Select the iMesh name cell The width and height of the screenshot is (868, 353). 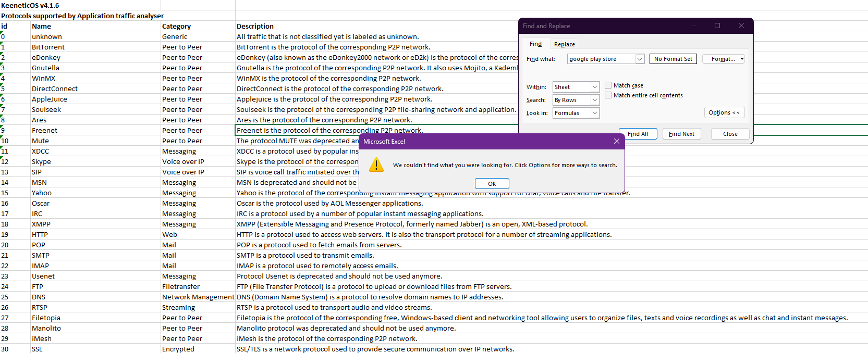point(95,338)
